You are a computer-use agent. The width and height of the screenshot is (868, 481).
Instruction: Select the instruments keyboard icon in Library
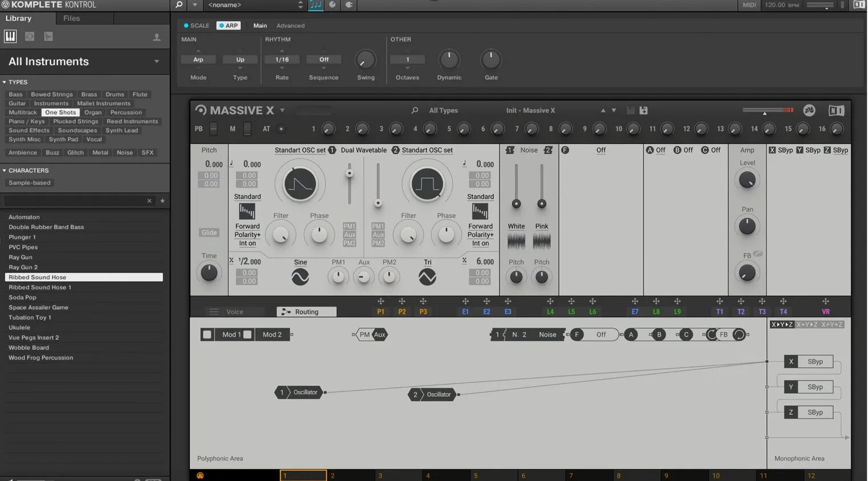[x=10, y=36]
